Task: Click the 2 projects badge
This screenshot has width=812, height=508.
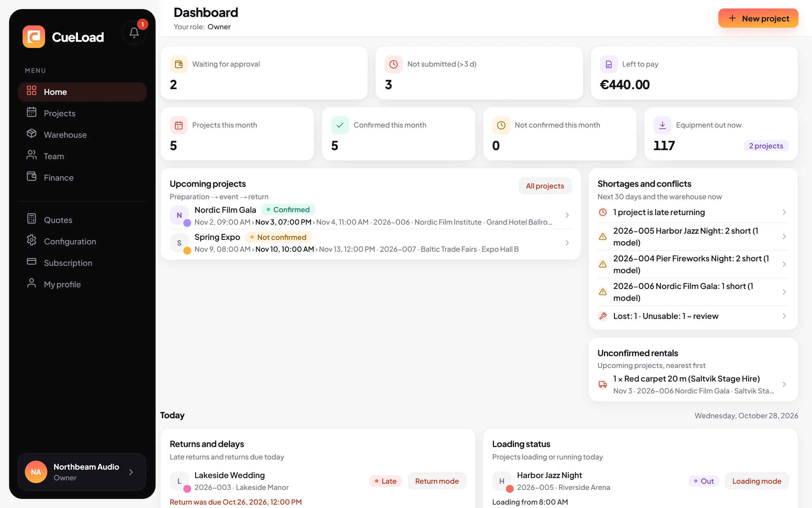Action: [x=766, y=146]
